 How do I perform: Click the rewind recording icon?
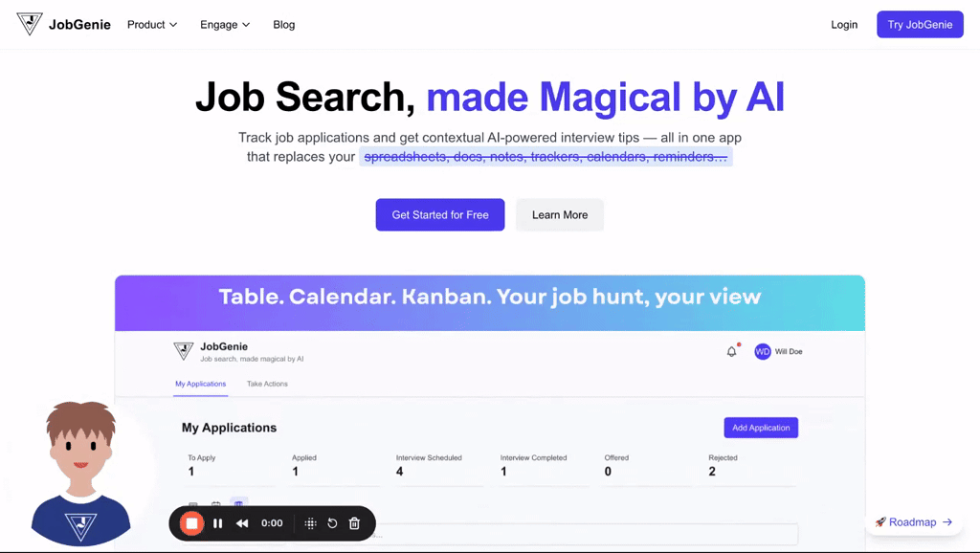click(x=242, y=523)
